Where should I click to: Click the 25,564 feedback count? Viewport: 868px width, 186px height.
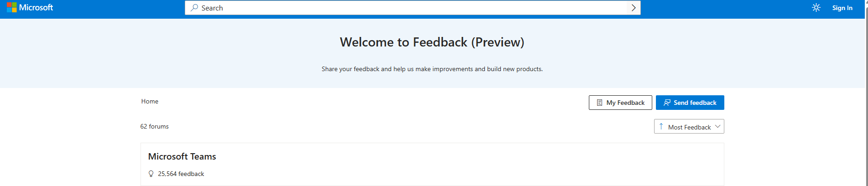[181, 174]
